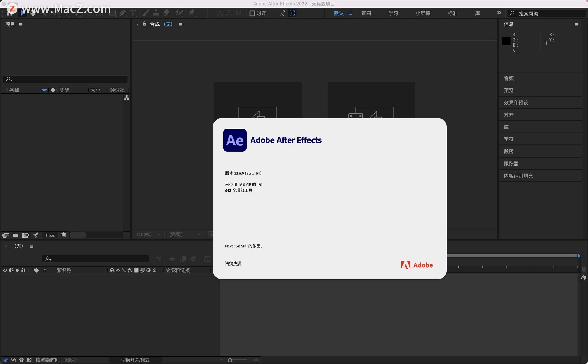588x364 pixels.
Task: Select the Type tool
Action: click(133, 13)
